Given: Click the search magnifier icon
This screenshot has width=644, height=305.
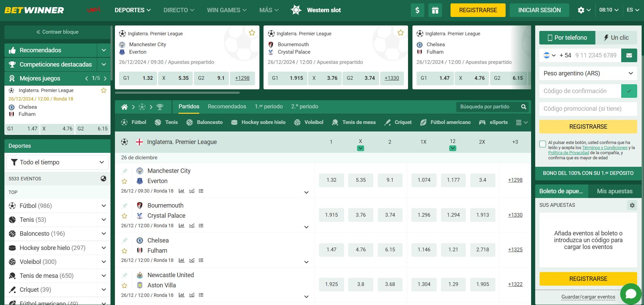Looking at the screenshot, I should coord(524,107).
